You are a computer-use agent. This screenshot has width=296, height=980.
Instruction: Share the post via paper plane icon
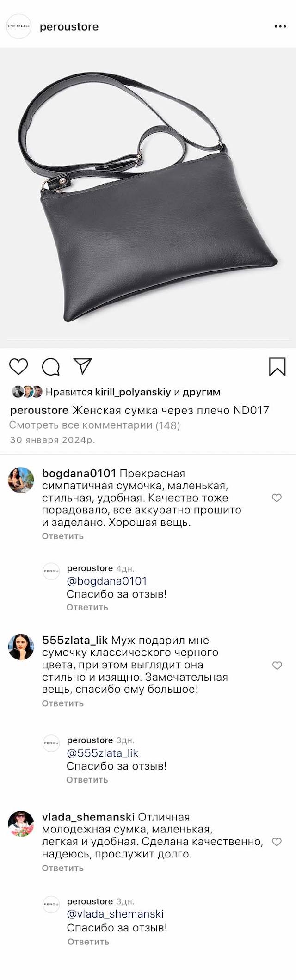click(83, 366)
